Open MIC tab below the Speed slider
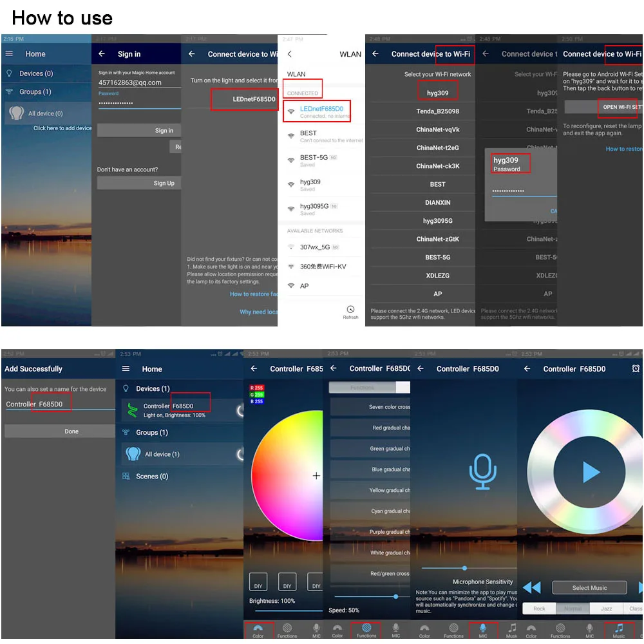 coord(395,630)
